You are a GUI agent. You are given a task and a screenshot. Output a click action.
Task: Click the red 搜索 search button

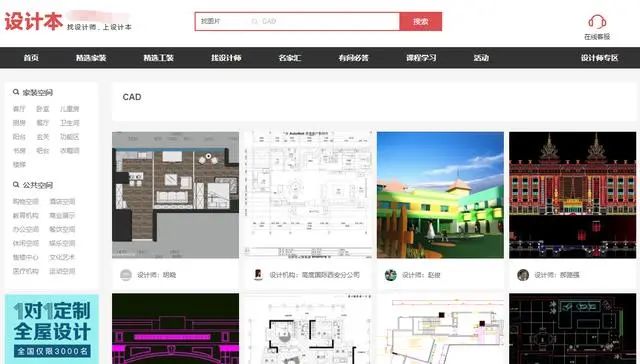[x=420, y=22]
